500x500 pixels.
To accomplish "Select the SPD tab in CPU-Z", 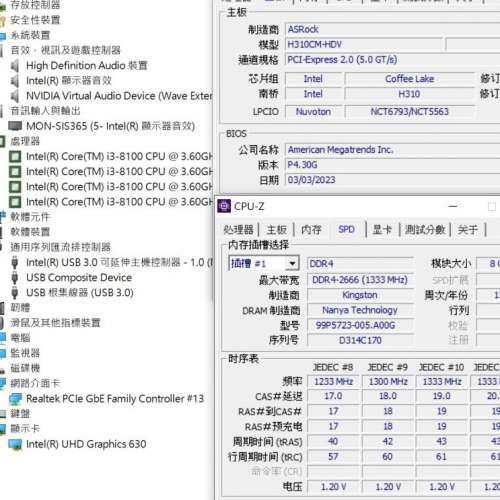I will [346, 230].
